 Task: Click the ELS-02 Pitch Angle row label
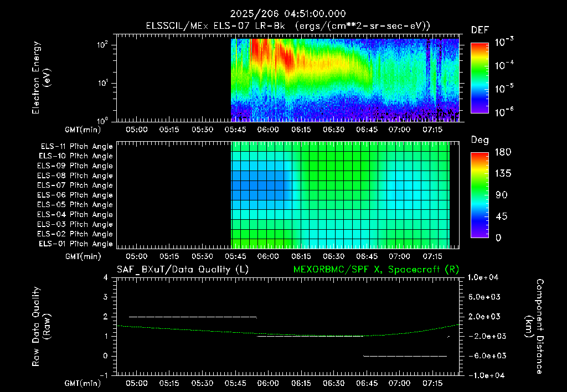point(75,234)
